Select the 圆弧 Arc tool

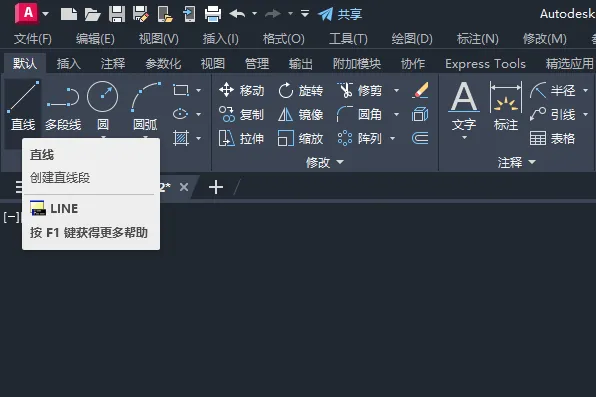pyautogui.click(x=145, y=106)
